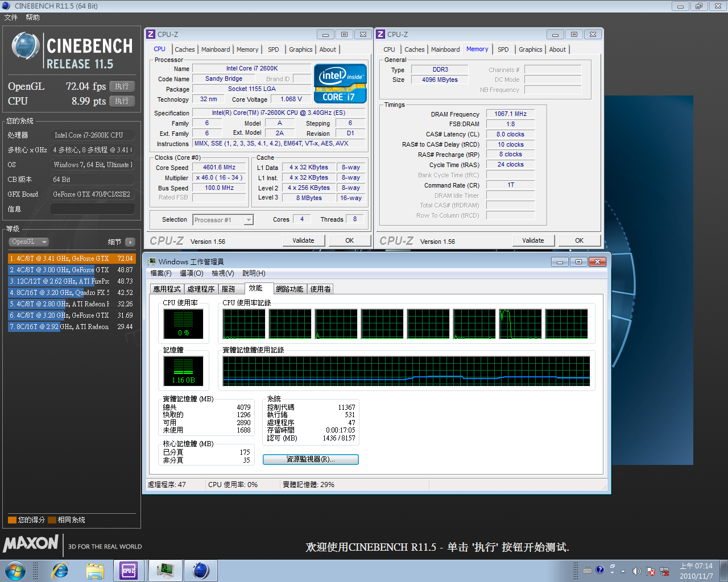Switch to Memory tab in left CPU-Z
The image size is (728, 582).
[x=247, y=49]
